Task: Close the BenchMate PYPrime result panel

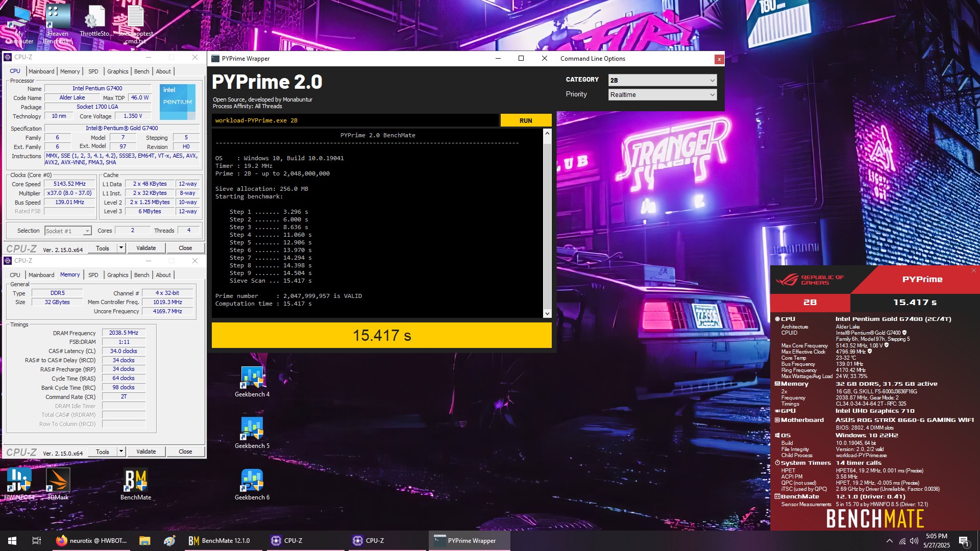Action: coord(974,270)
